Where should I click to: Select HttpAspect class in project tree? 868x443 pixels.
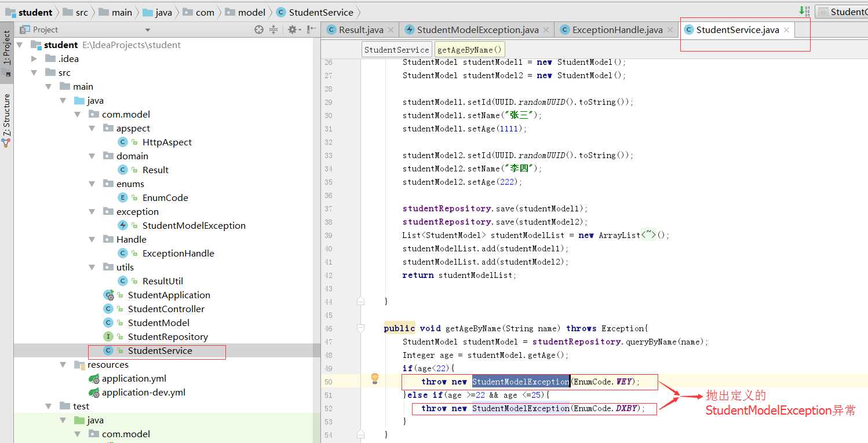[x=167, y=142]
